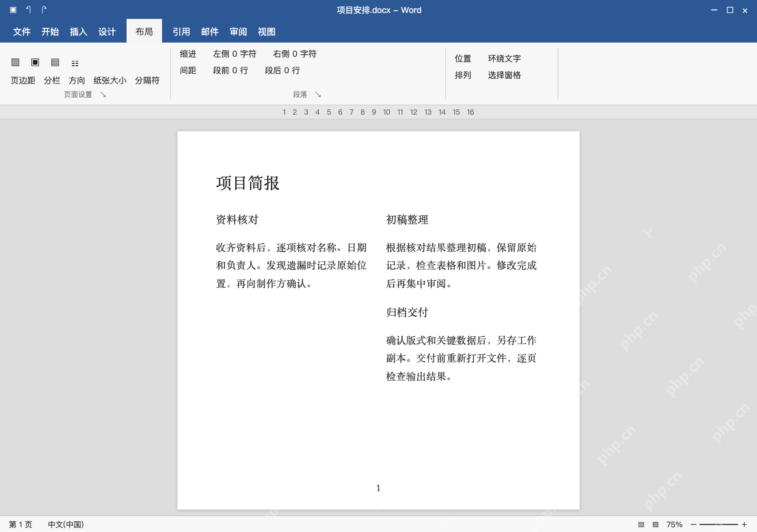Open the 纸张大小 paper size dropdown
Image resolution: width=757 pixels, height=532 pixels.
coord(110,80)
